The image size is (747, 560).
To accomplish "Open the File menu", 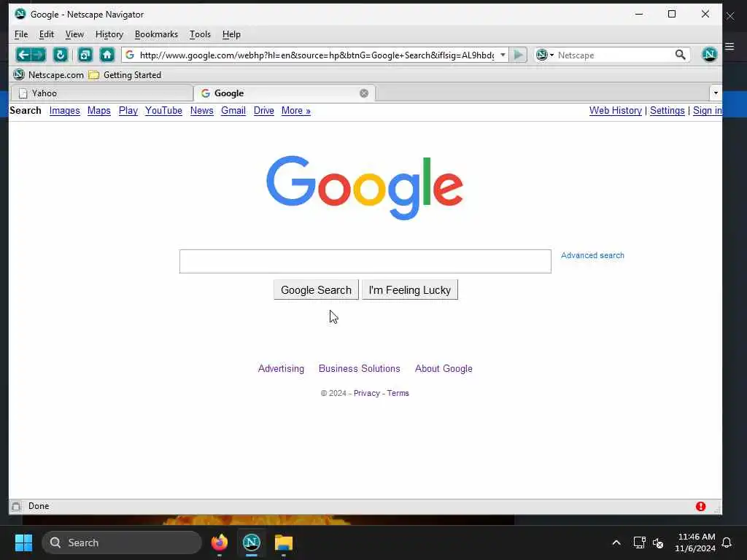I will click(21, 34).
